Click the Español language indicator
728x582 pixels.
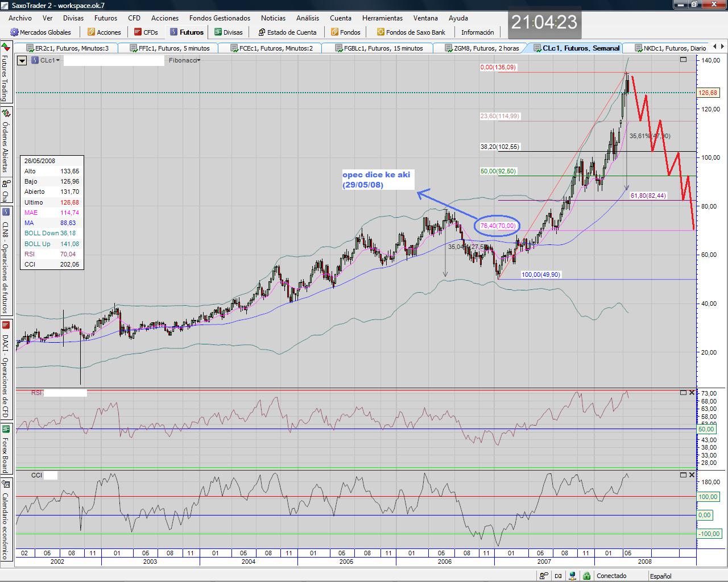[660, 576]
